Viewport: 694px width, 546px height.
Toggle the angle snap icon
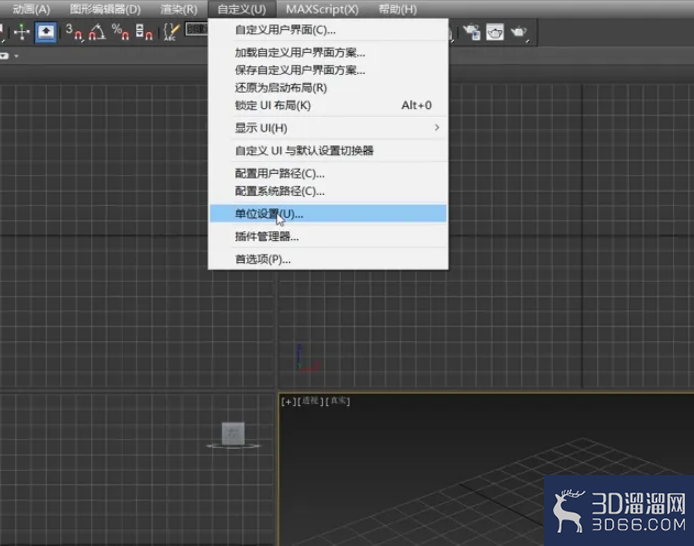point(97,32)
